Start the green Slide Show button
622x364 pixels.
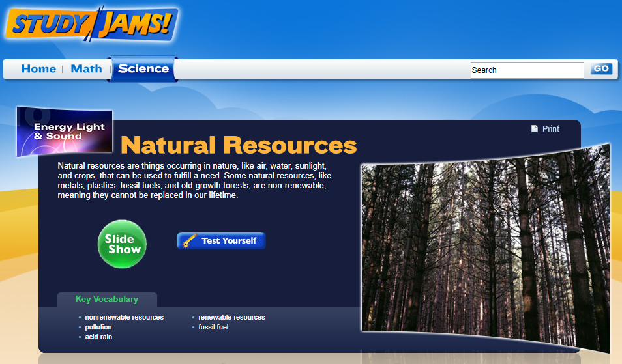[122, 244]
